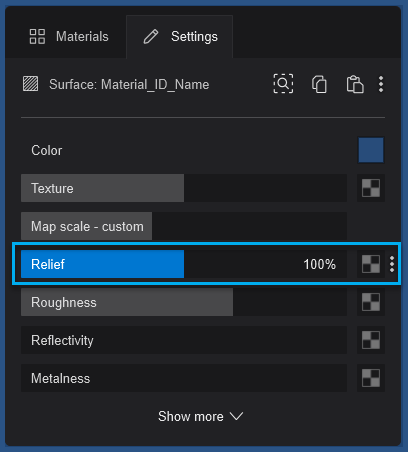The width and height of the screenshot is (408, 452).
Task: Switch to the Materials tab
Action: (x=69, y=36)
